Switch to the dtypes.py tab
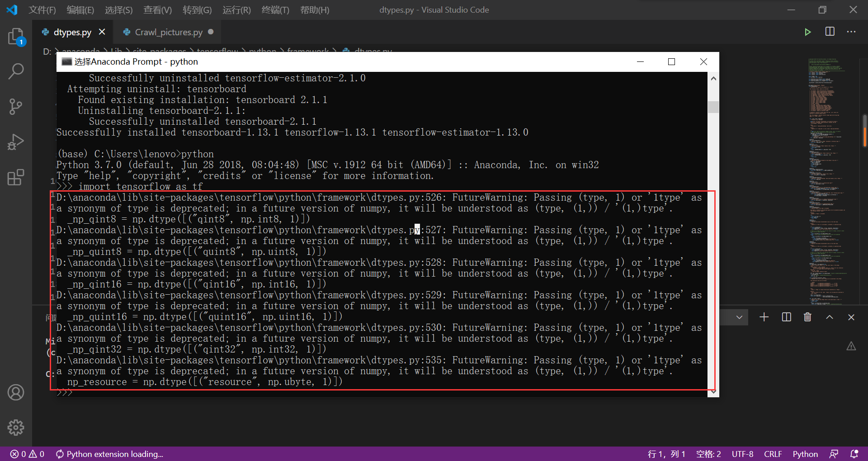 (x=72, y=32)
